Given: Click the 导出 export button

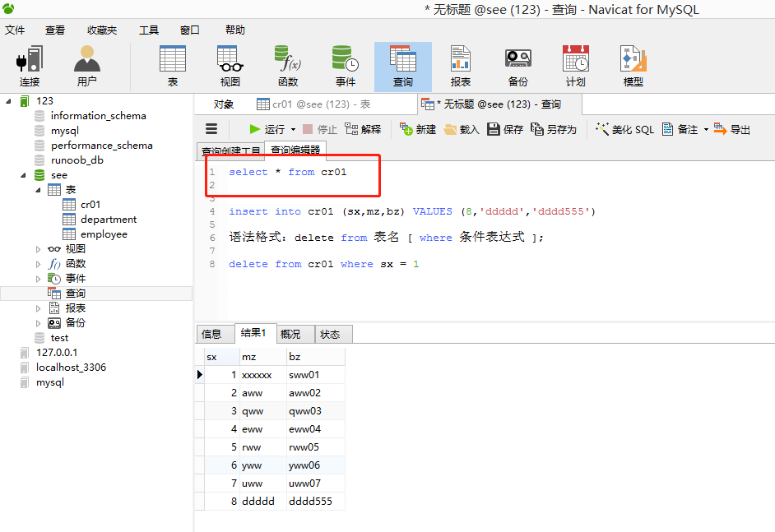Looking at the screenshot, I should [732, 129].
